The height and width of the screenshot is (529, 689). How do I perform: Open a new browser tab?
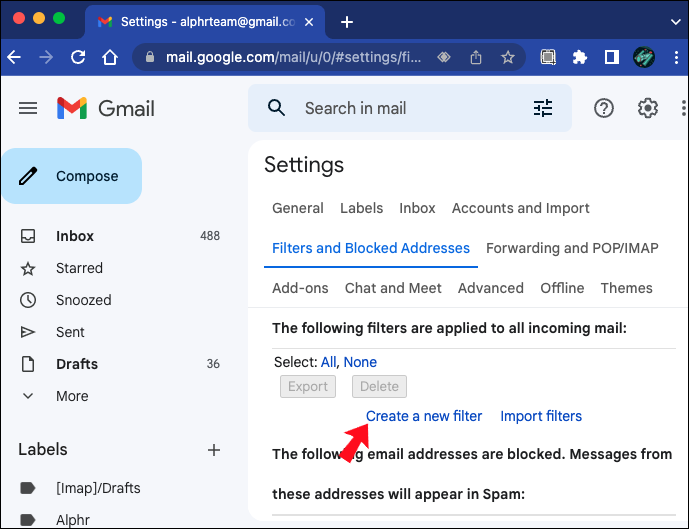347,22
